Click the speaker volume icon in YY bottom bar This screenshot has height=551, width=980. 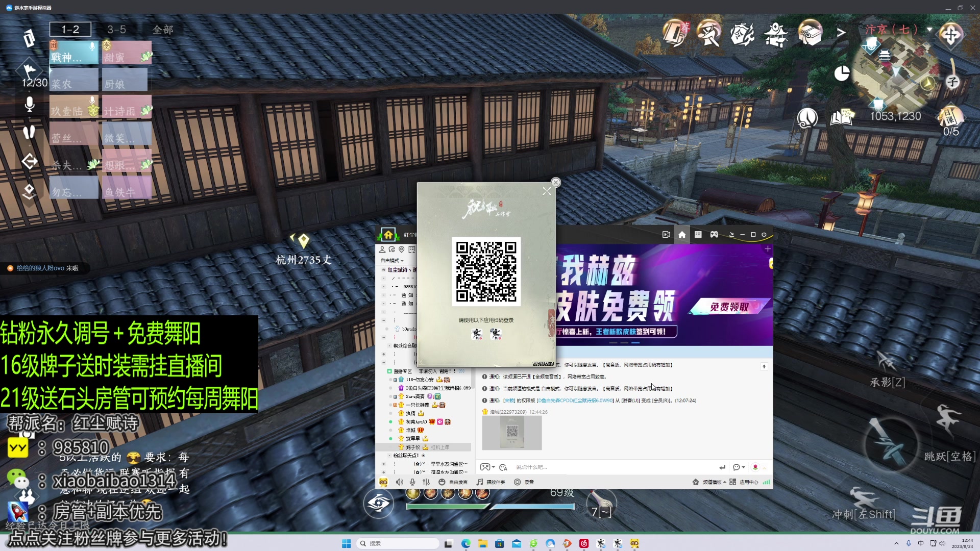(400, 482)
